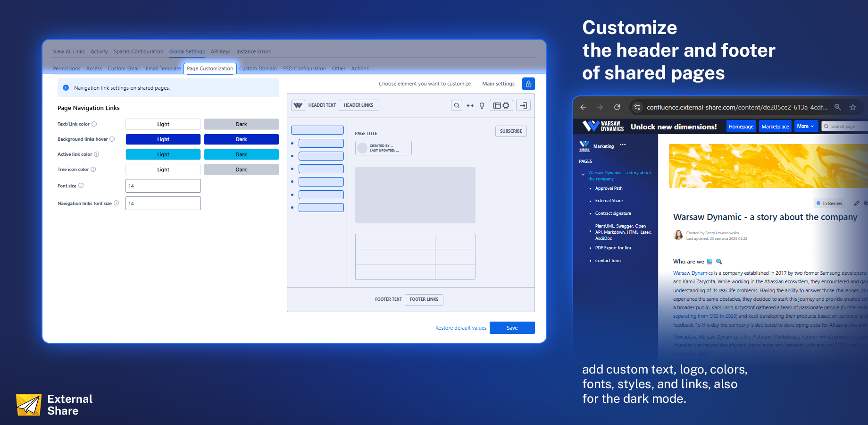Click info icon next to Active link color
This screenshot has width=868, height=425.
point(97,154)
